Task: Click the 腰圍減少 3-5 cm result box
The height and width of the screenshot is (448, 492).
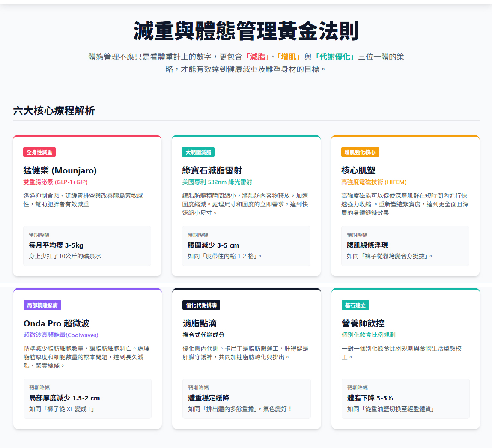Action: (x=246, y=245)
